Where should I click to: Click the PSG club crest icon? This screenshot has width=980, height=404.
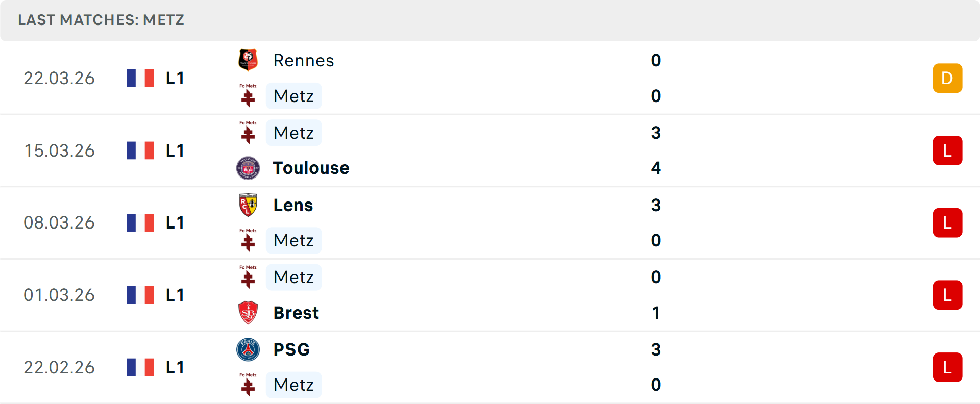point(248,349)
